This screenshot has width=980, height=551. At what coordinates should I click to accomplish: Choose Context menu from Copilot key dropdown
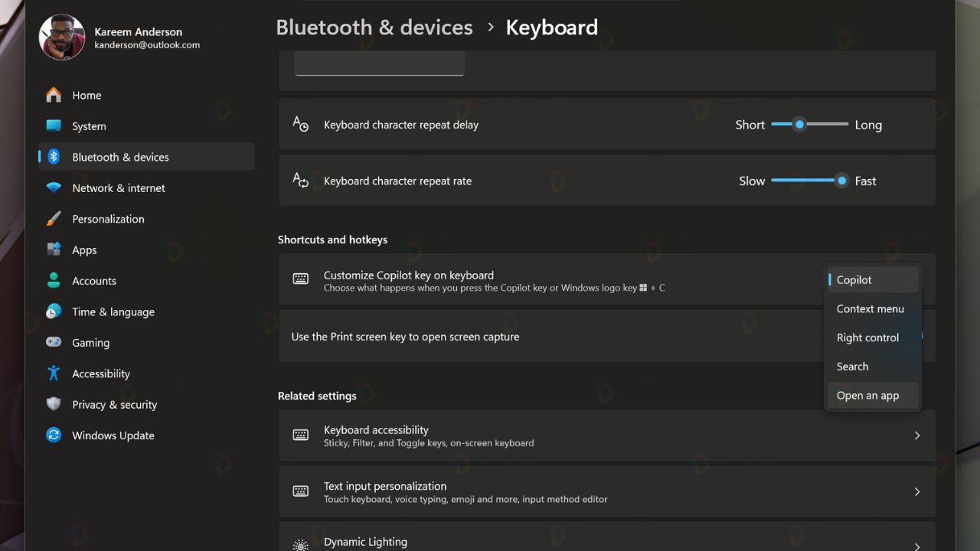click(x=872, y=309)
